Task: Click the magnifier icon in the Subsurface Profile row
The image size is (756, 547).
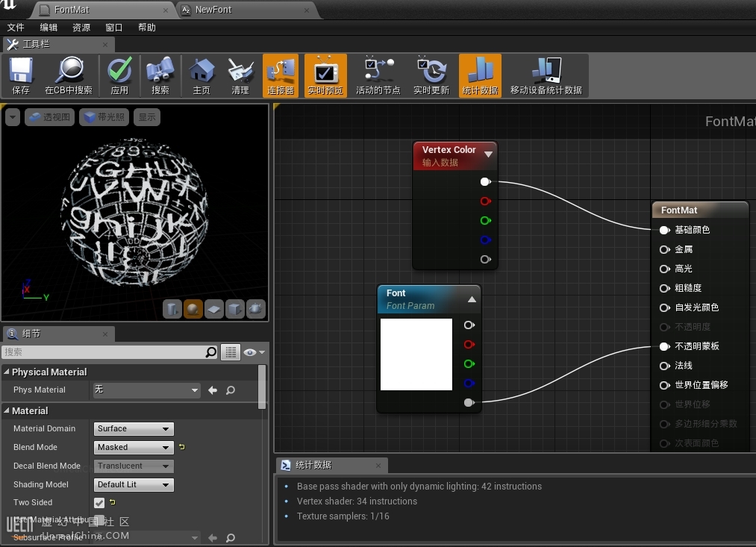Action: pyautogui.click(x=231, y=538)
